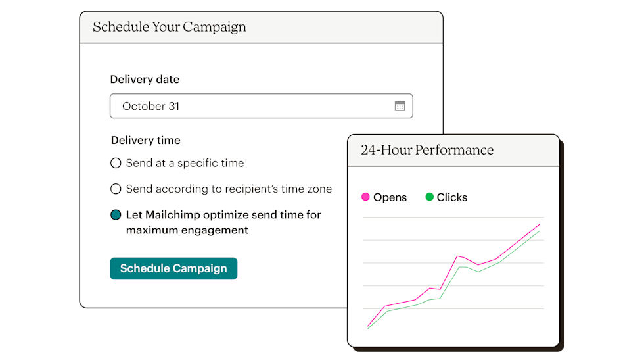Click the "24-Hour Performance" card heading
Image resolution: width=644 pixels, height=363 pixels.
coord(427,150)
